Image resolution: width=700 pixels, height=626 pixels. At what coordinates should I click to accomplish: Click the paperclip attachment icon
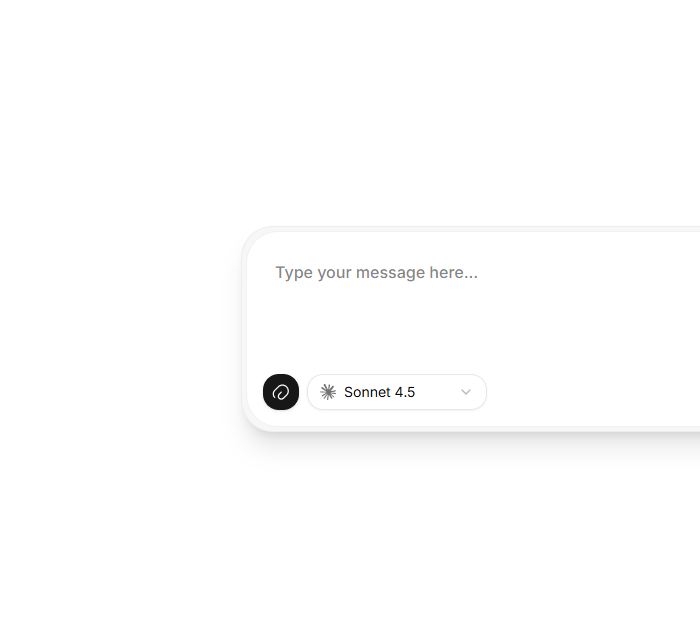coord(281,392)
